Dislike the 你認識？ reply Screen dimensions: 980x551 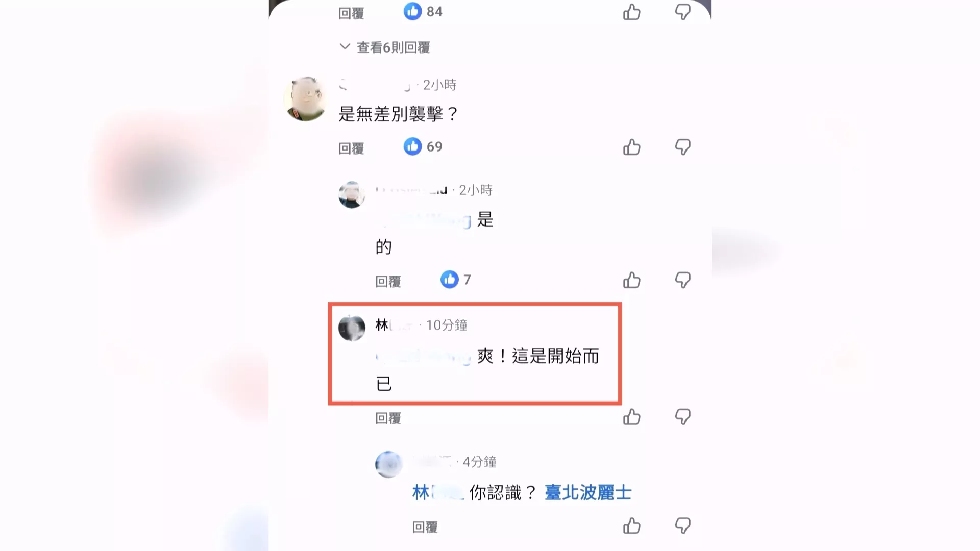(x=682, y=526)
